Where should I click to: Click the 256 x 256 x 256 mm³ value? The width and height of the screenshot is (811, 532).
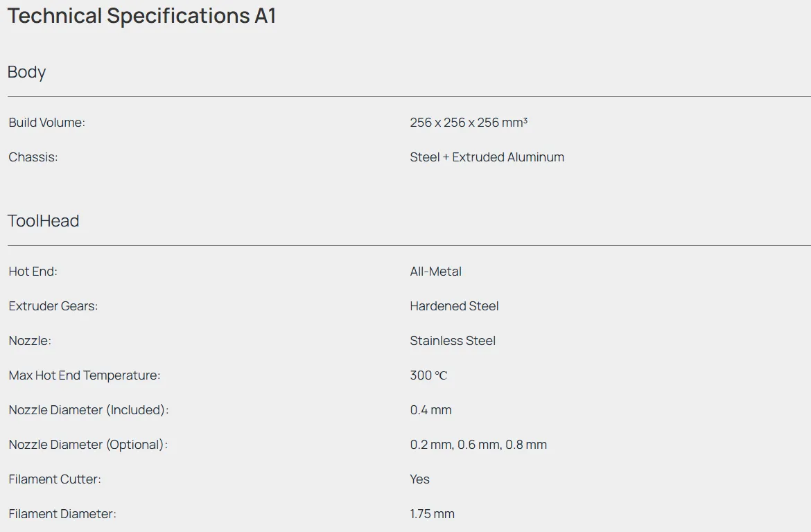pos(469,123)
